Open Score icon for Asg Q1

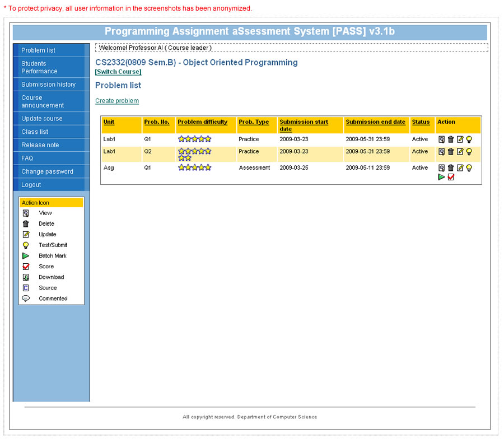(x=451, y=177)
